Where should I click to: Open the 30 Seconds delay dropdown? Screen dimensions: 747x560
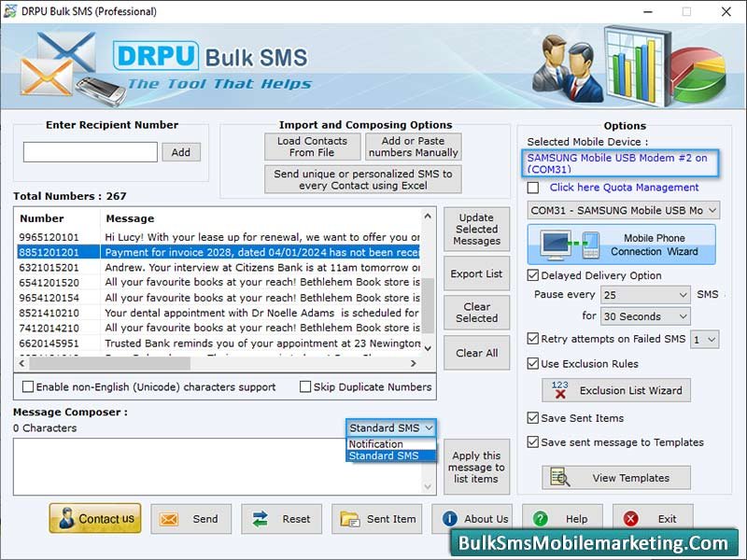tap(645, 316)
